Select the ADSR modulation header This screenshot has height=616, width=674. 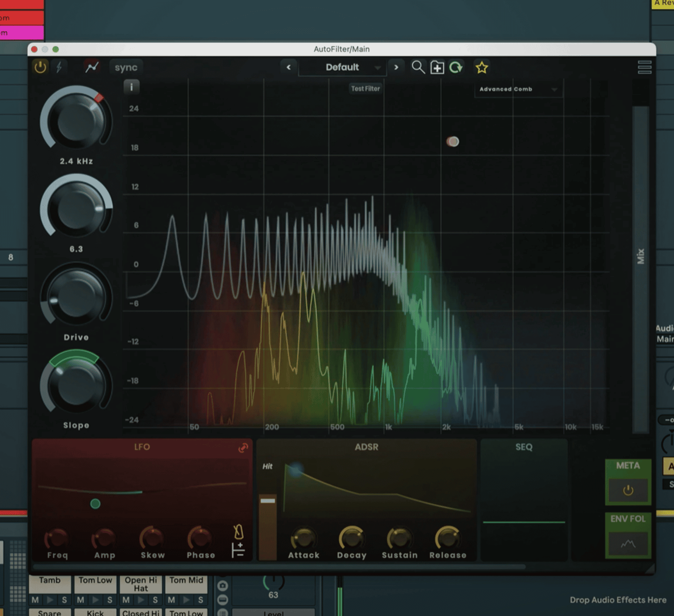[367, 447]
